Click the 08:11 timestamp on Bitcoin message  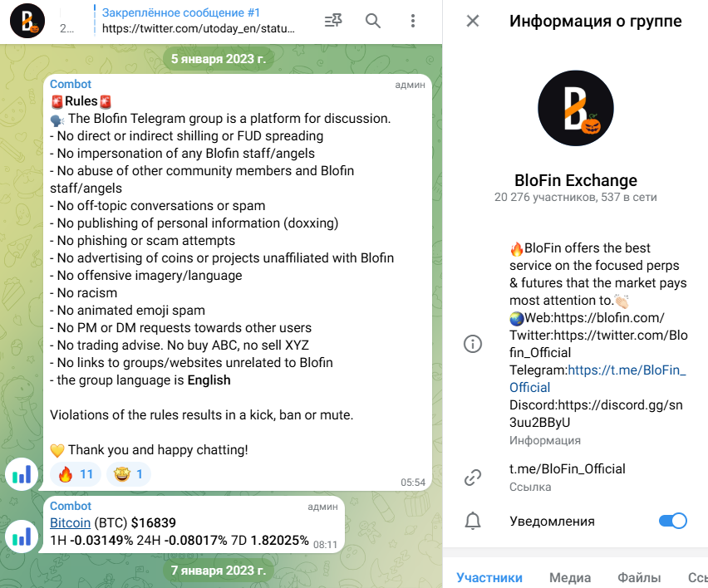[325, 545]
